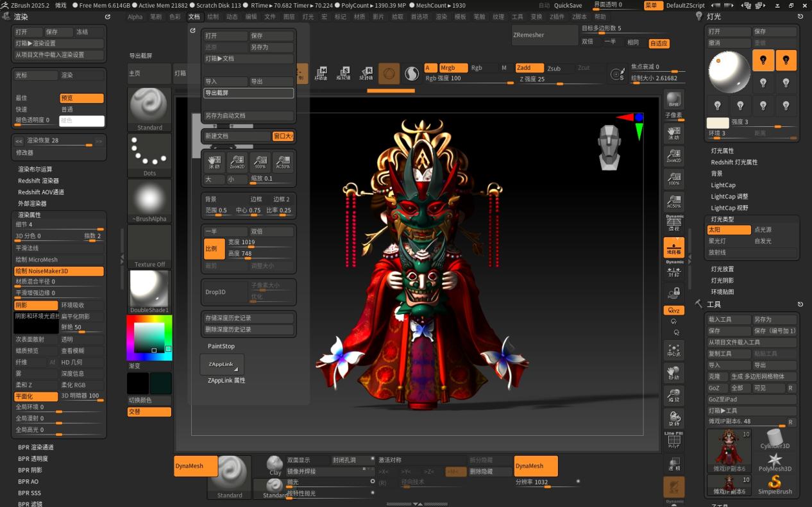Open the Texture Off texture selector
812x507 pixels.
pyautogui.click(x=149, y=246)
